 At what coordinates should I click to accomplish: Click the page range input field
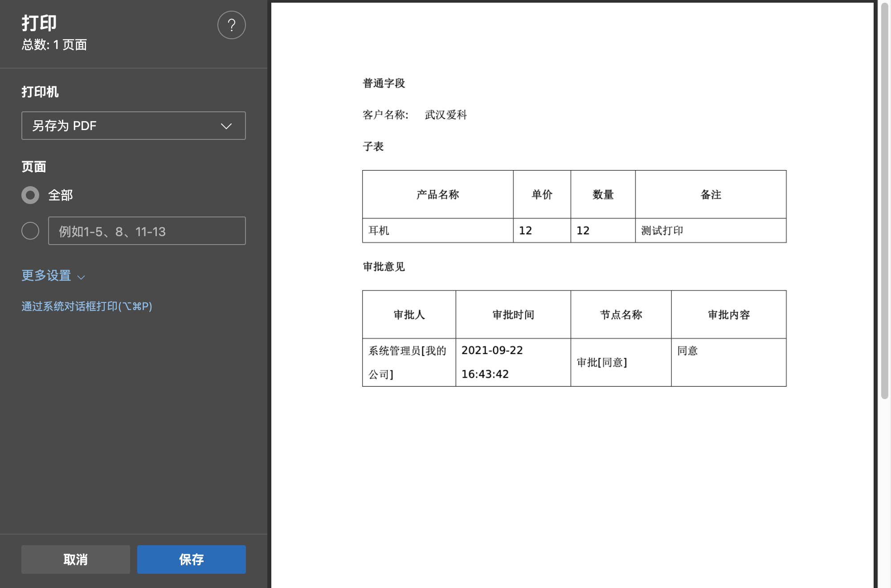point(147,231)
